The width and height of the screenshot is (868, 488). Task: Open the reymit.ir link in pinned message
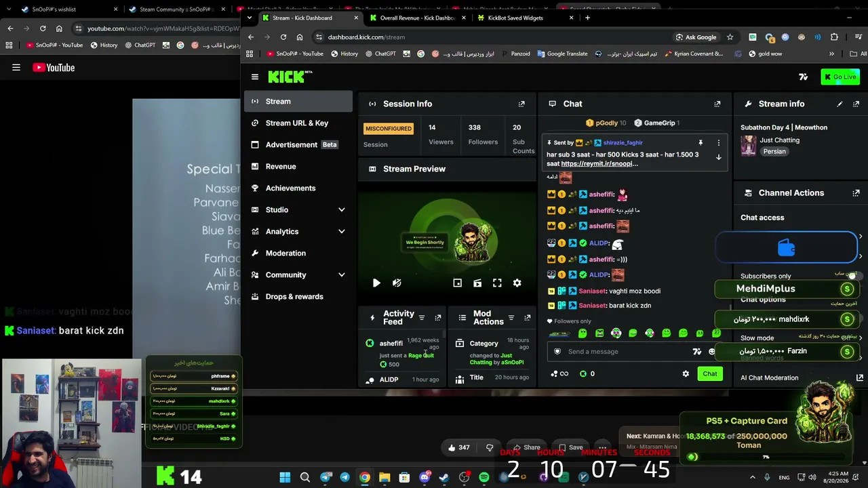pos(599,164)
